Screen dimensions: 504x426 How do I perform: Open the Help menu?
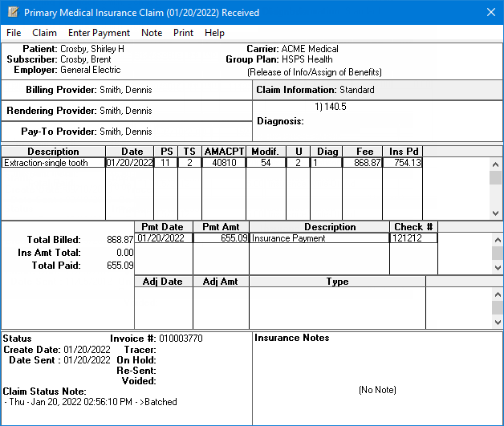pos(214,33)
